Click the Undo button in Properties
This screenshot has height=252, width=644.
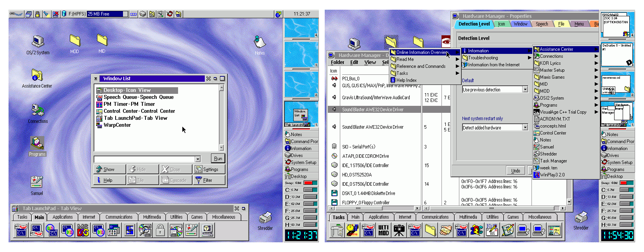(x=516, y=171)
